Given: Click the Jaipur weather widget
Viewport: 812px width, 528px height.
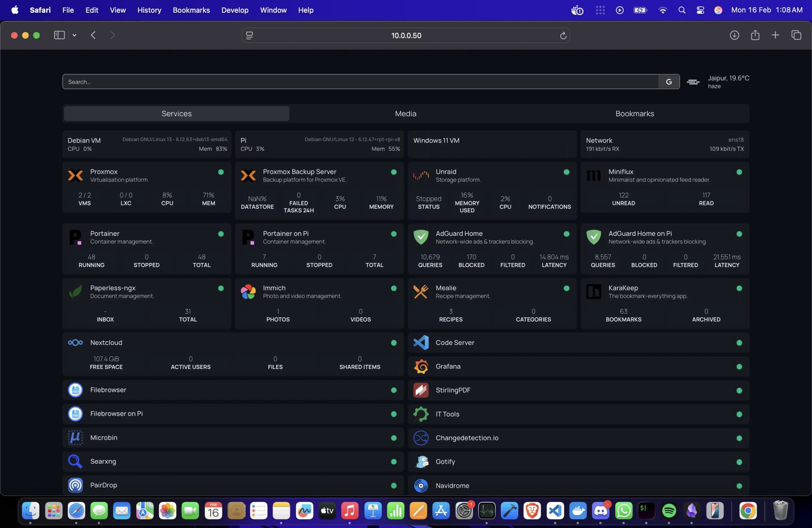Looking at the screenshot, I should pyautogui.click(x=719, y=81).
